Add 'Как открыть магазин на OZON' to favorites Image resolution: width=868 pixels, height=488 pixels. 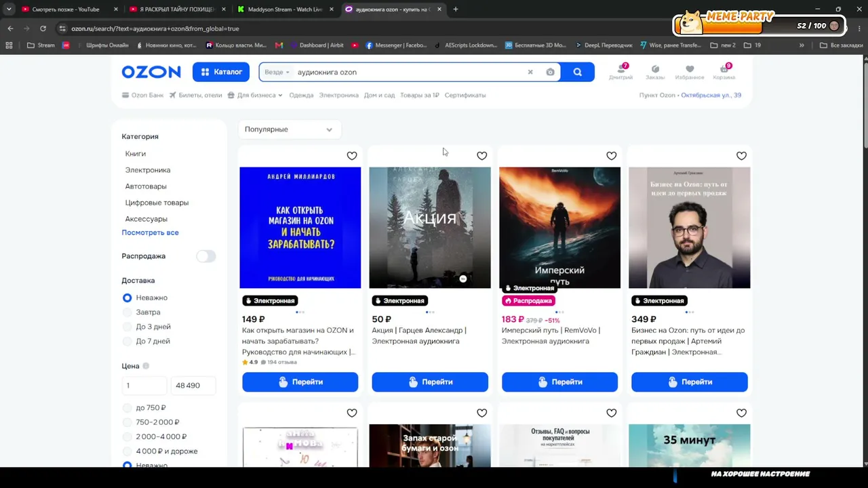(352, 156)
